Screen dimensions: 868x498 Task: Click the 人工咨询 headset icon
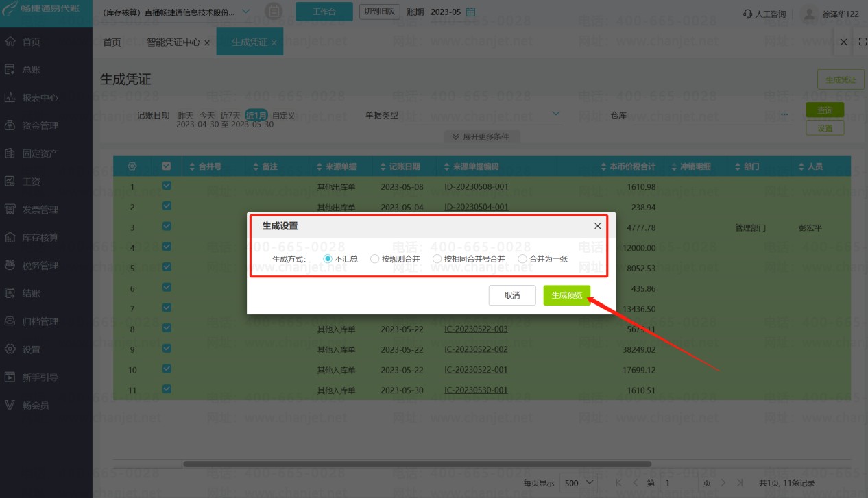click(747, 14)
